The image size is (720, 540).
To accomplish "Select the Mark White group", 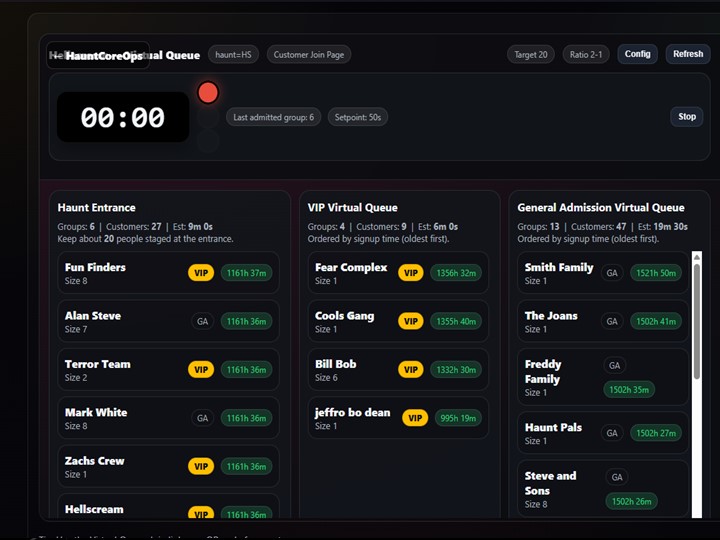I will coord(169,418).
